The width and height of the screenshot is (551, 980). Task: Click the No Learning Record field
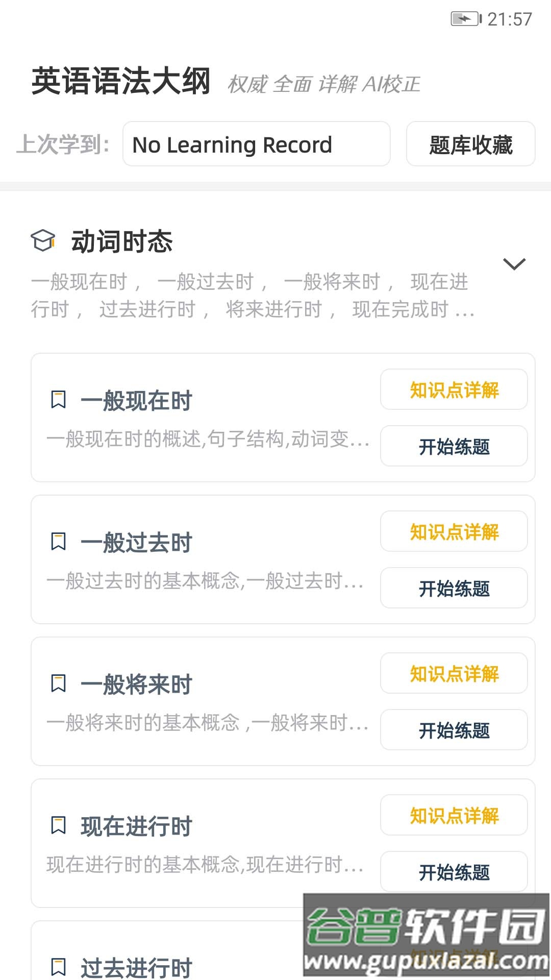(256, 144)
